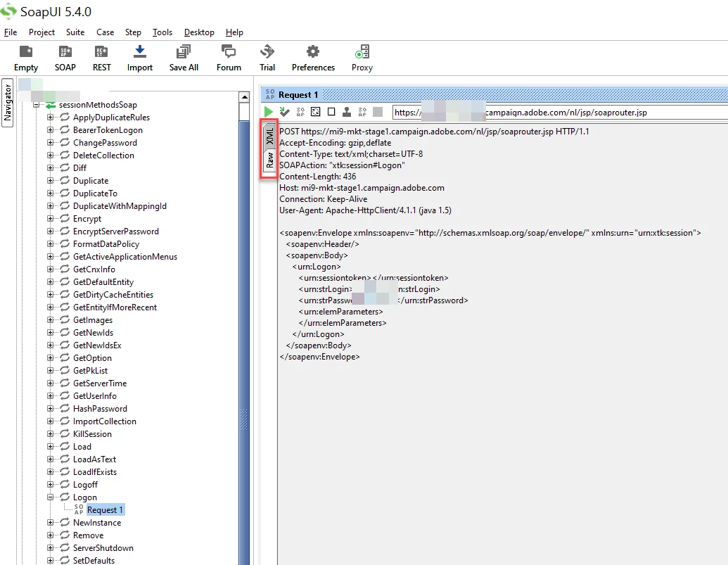Image resolution: width=728 pixels, height=565 pixels.
Task: Open the Suite menu
Action: coord(75,32)
